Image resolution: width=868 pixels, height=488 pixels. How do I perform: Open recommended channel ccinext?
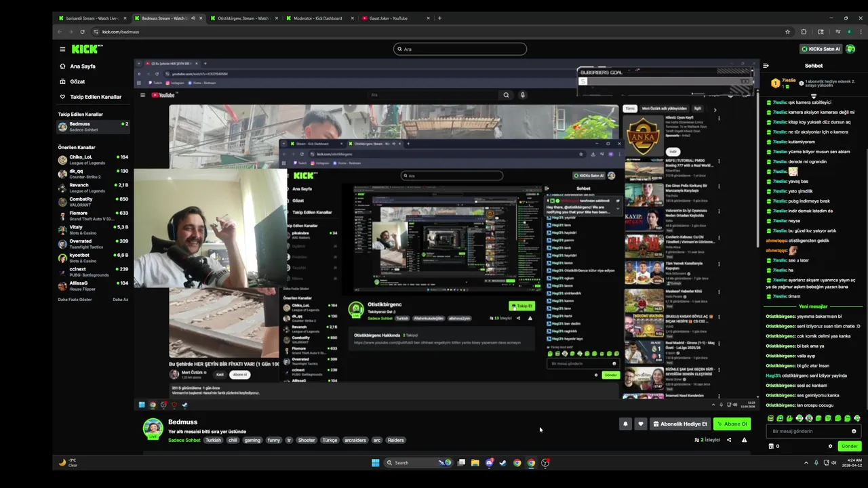click(x=93, y=272)
